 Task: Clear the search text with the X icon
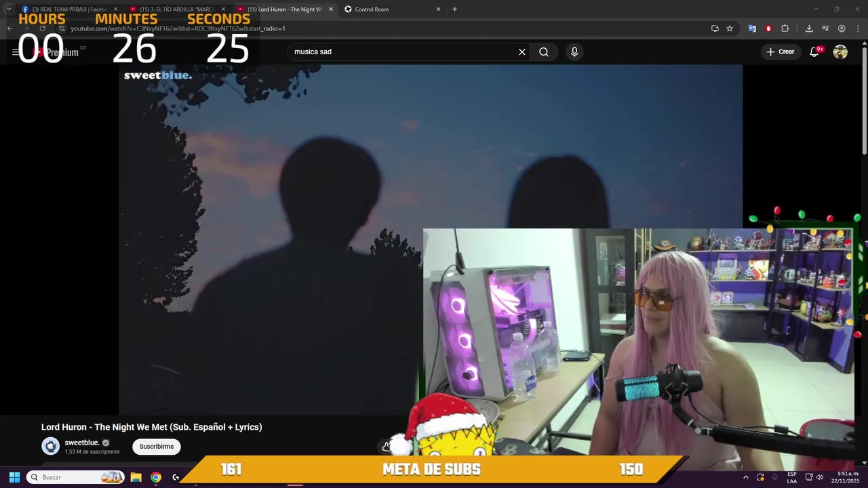tap(522, 52)
